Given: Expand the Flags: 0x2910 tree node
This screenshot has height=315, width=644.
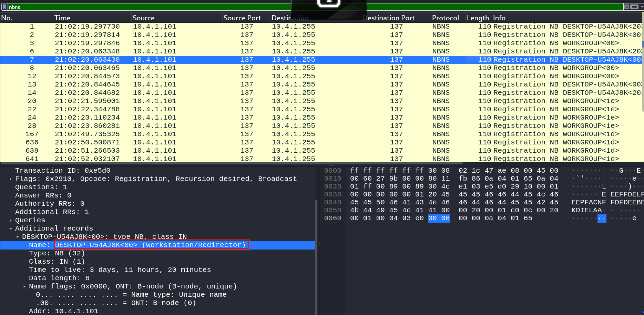Looking at the screenshot, I should (x=11, y=179).
